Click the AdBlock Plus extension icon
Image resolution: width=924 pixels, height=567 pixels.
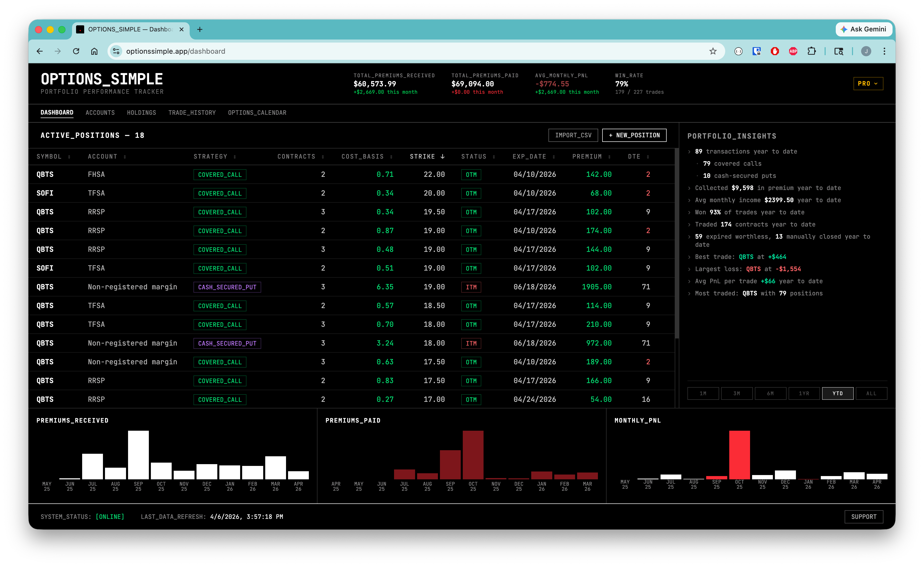coord(793,51)
